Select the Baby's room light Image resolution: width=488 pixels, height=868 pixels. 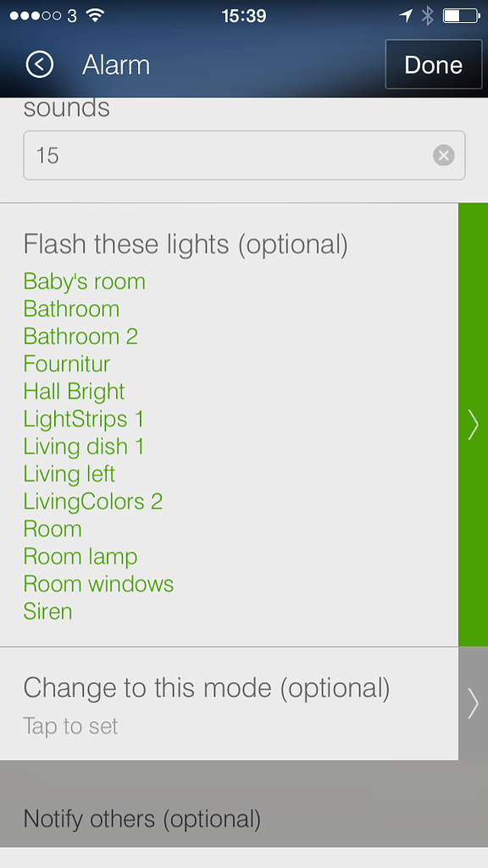[x=83, y=281]
